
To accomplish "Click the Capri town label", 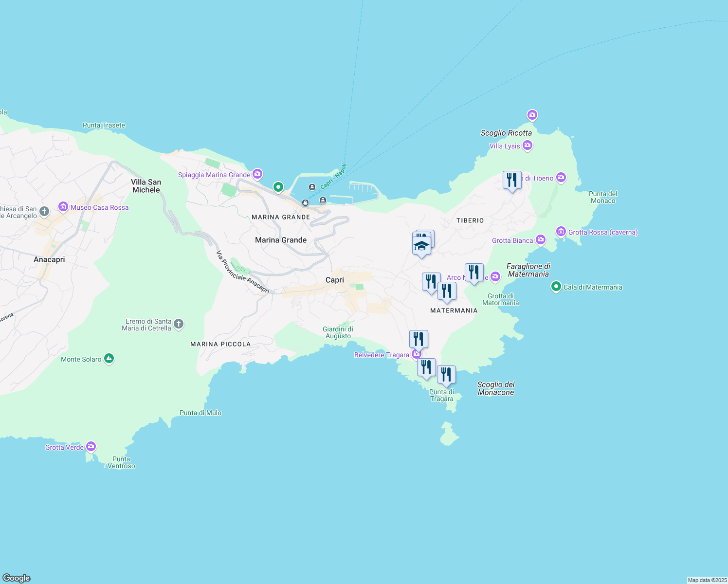I will coord(335,280).
